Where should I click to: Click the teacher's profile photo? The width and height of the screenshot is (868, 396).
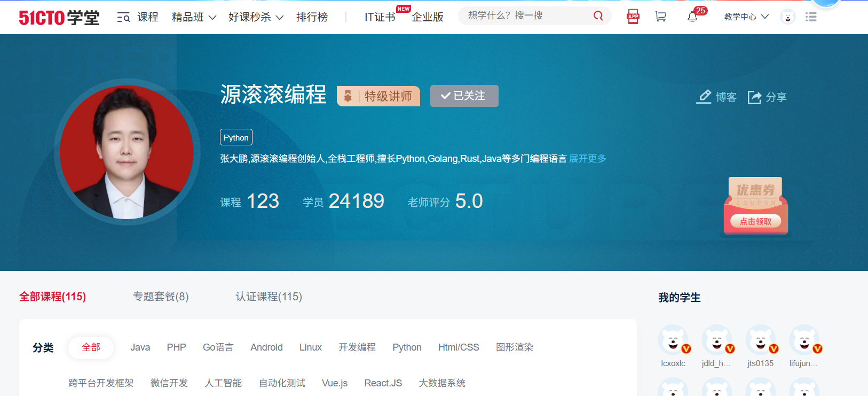pos(127,152)
